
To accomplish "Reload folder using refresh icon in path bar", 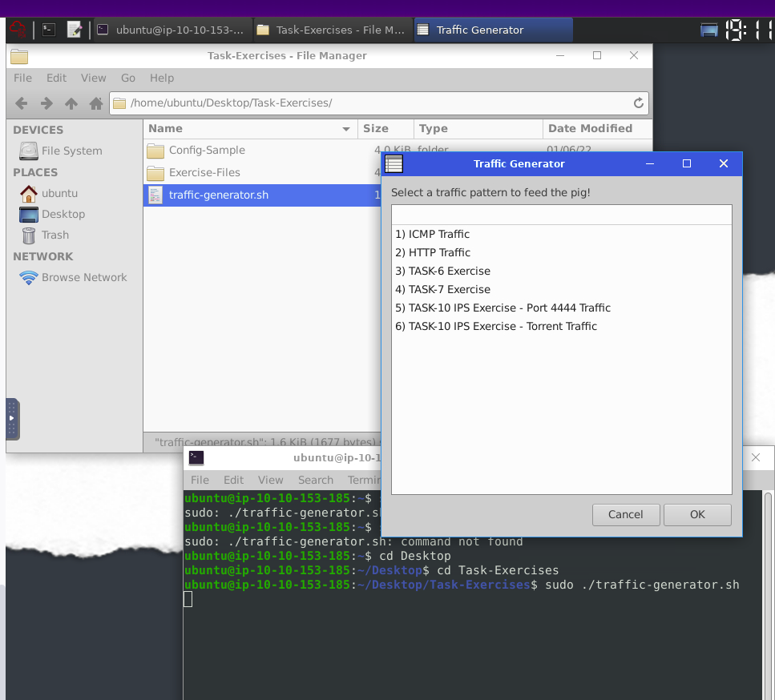I will [638, 103].
